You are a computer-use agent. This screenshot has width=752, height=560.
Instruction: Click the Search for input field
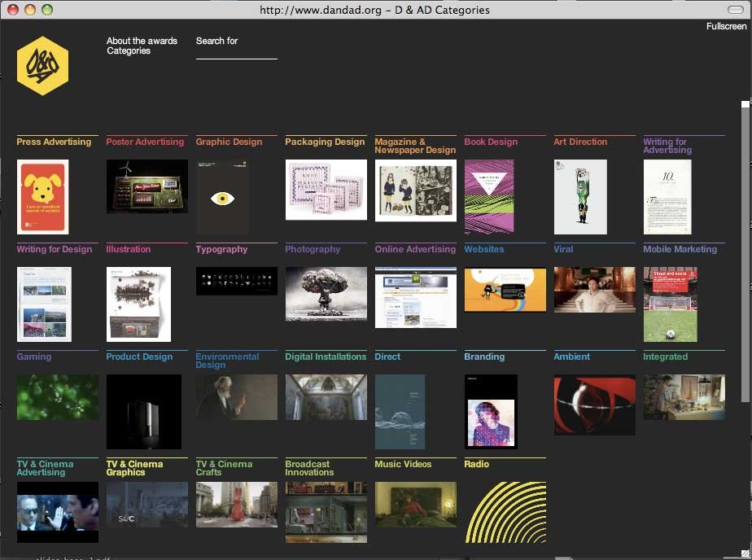236,52
